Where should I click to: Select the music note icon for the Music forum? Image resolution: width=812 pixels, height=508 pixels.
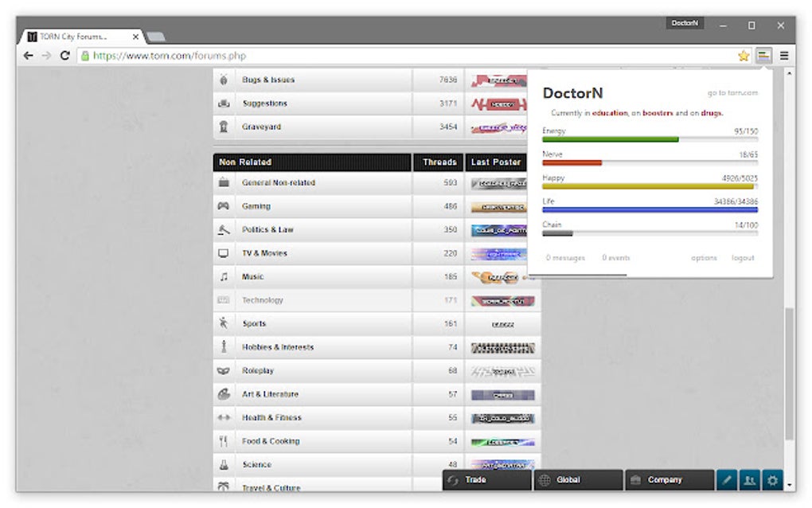[225, 276]
